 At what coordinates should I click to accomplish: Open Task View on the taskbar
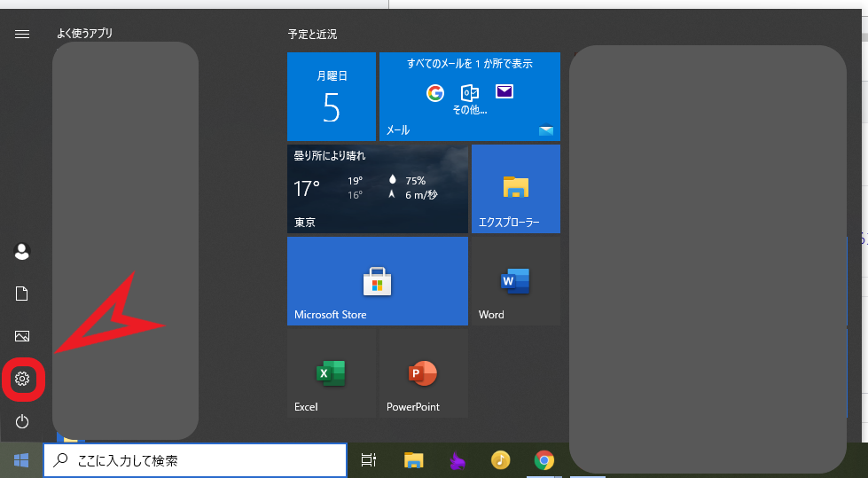[368, 459]
